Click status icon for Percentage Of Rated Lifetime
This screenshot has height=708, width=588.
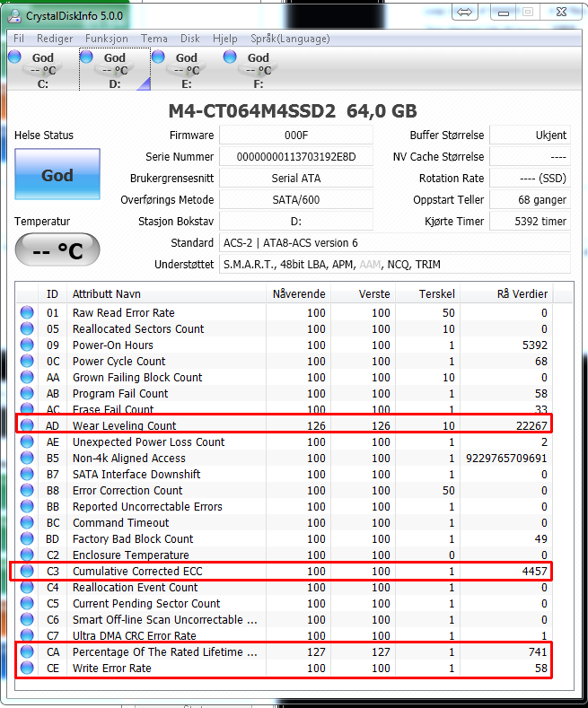pyautogui.click(x=27, y=651)
